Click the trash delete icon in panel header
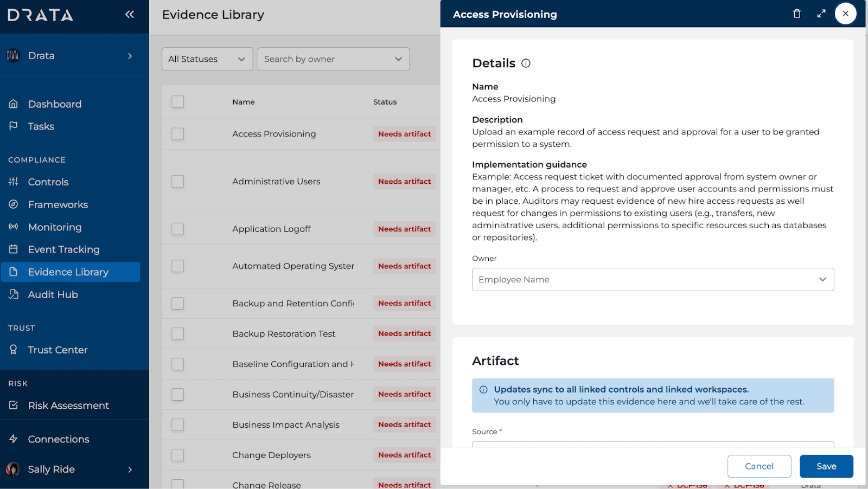This screenshot has height=489, width=868. [x=797, y=14]
